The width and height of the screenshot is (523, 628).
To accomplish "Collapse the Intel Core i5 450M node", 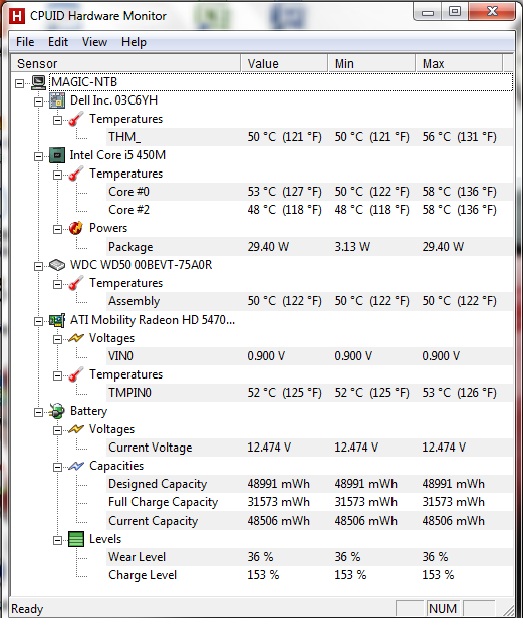I will pos(38,156).
